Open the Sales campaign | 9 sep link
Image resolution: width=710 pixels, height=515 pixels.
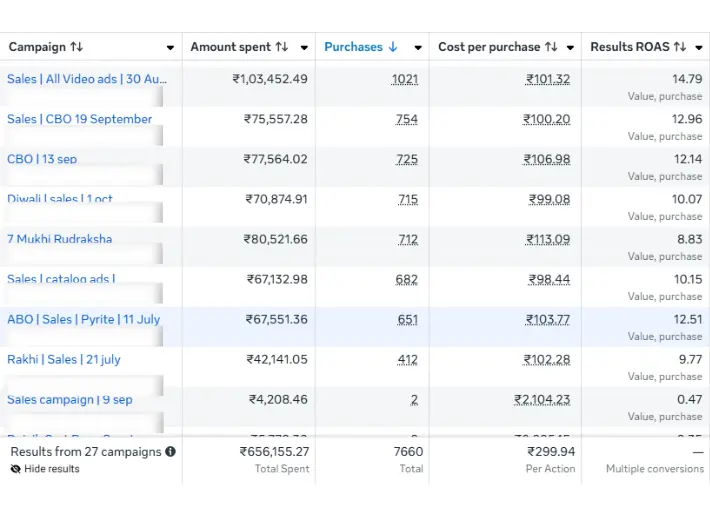[x=70, y=399]
